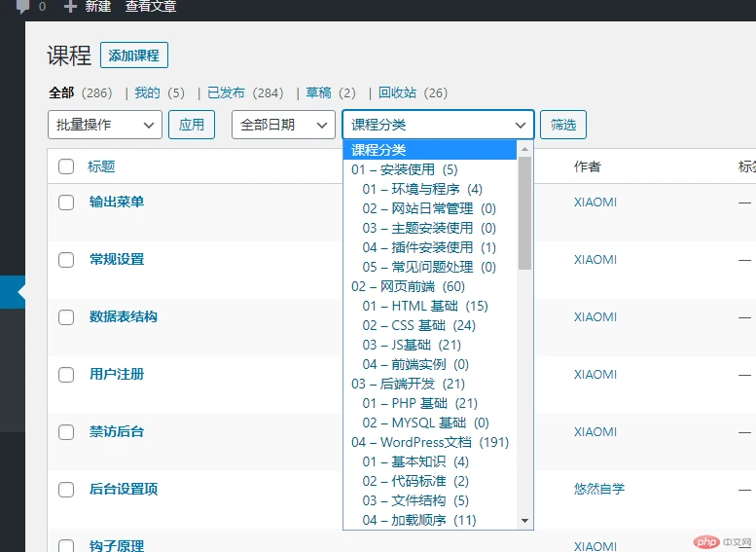Open 回收站 (26) view
The height and width of the screenshot is (552, 756).
point(413,92)
